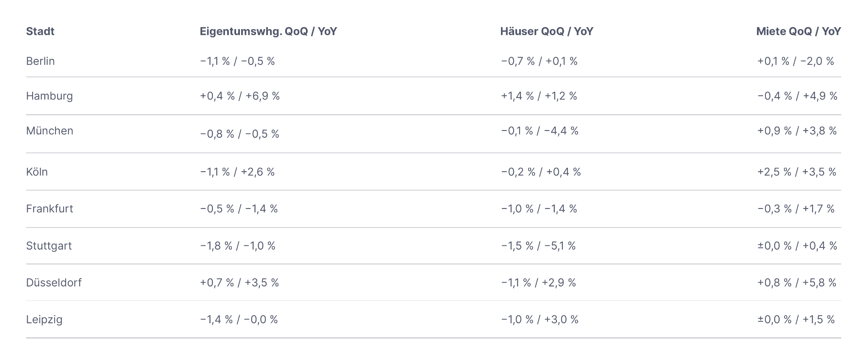Click the Miete QoQ / YoY header
The image size is (868, 364).
tap(798, 31)
